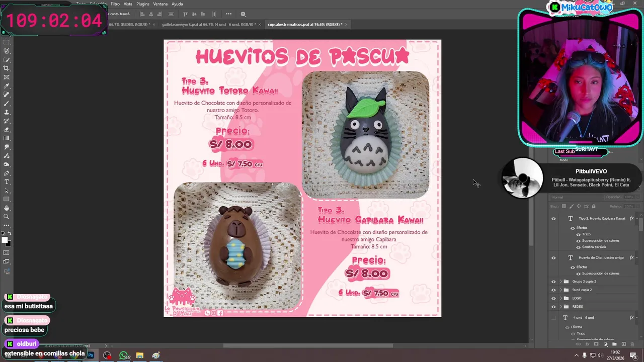Click the horizontal canvas scrollbar

308,345
